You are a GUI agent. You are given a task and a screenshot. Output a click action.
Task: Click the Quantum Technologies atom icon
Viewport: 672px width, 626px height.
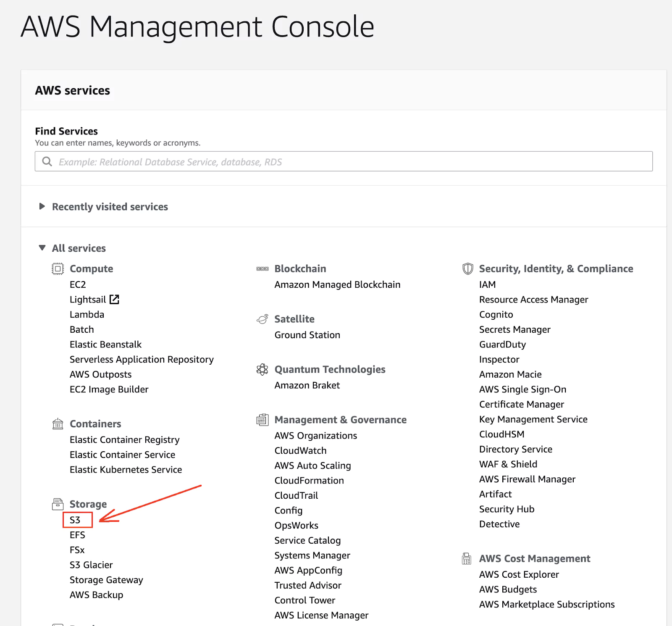click(262, 369)
